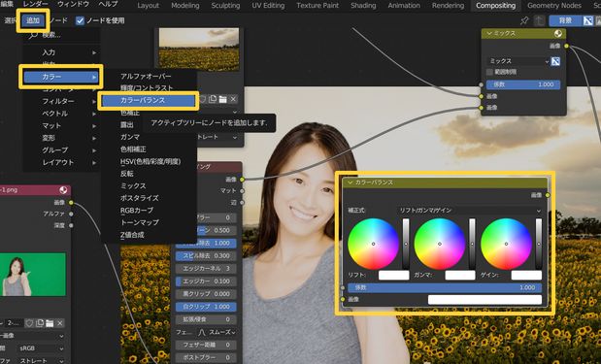Click the 係数 input socket of カラーバランス node
Viewport: 601px width, 364px height.
343,287
